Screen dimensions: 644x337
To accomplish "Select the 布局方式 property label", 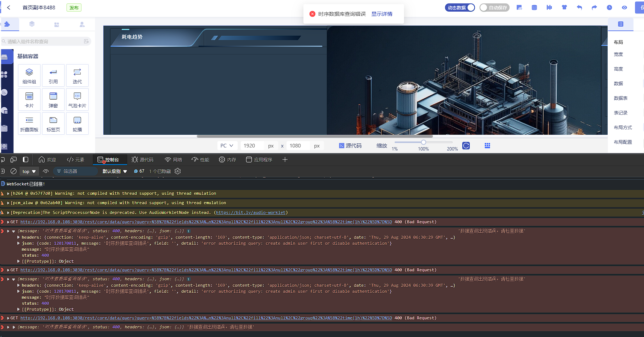I will (623, 128).
